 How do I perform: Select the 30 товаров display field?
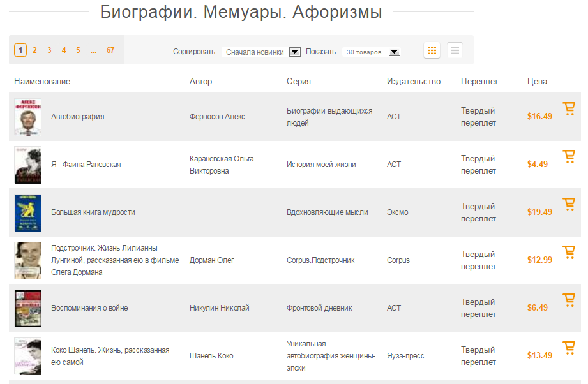371,52
